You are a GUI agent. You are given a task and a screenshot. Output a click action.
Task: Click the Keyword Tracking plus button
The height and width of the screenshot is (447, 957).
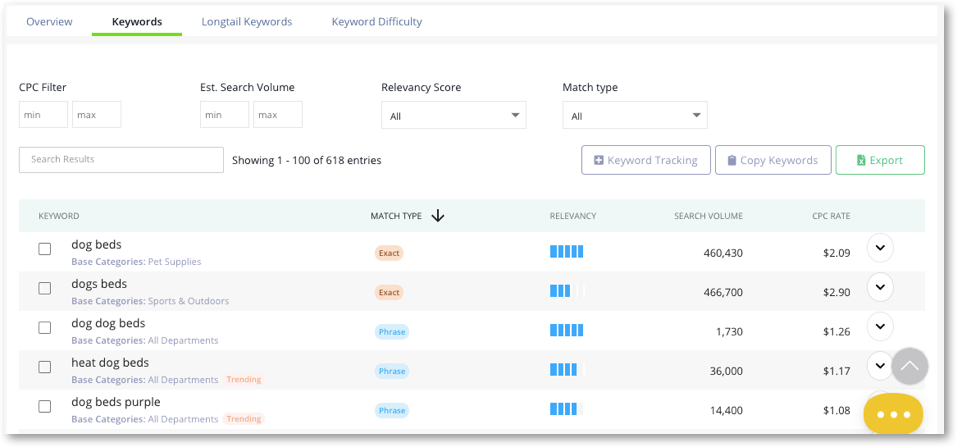tap(645, 160)
